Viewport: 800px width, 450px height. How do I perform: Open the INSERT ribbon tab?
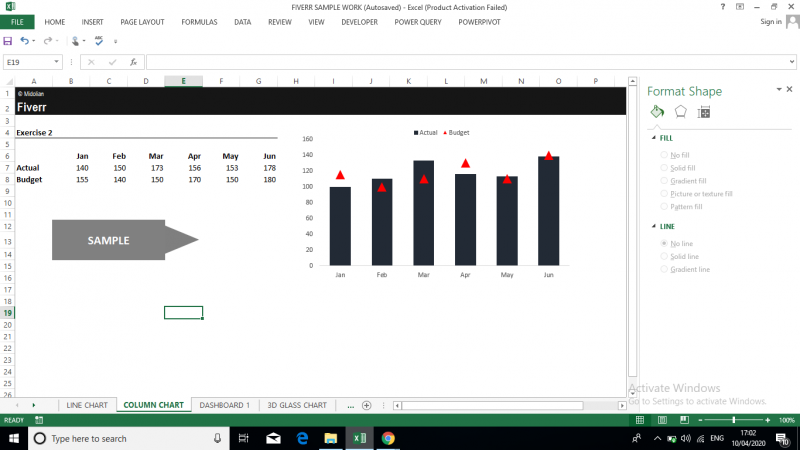[92, 22]
